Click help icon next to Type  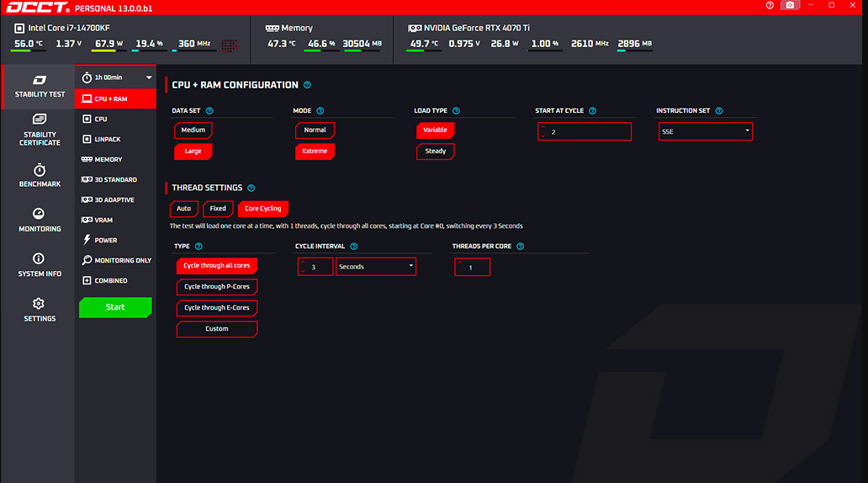click(198, 247)
